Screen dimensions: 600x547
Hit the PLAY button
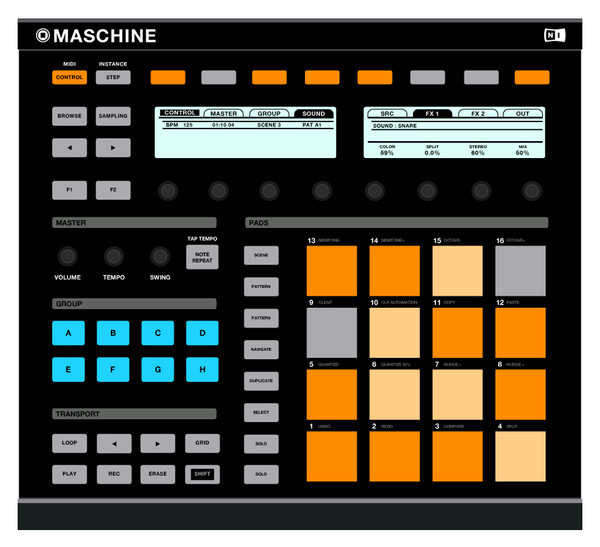(69, 474)
